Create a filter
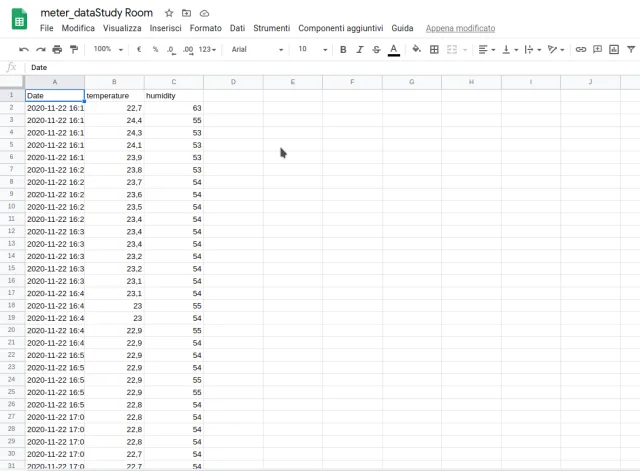Viewport: 640px width, 471px height. 631,49
